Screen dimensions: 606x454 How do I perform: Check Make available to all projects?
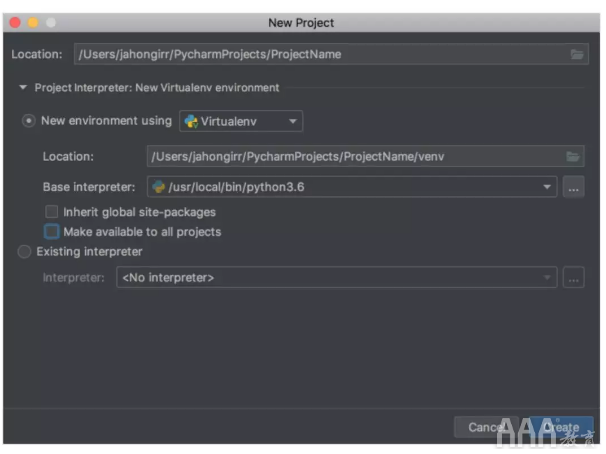[x=52, y=232]
